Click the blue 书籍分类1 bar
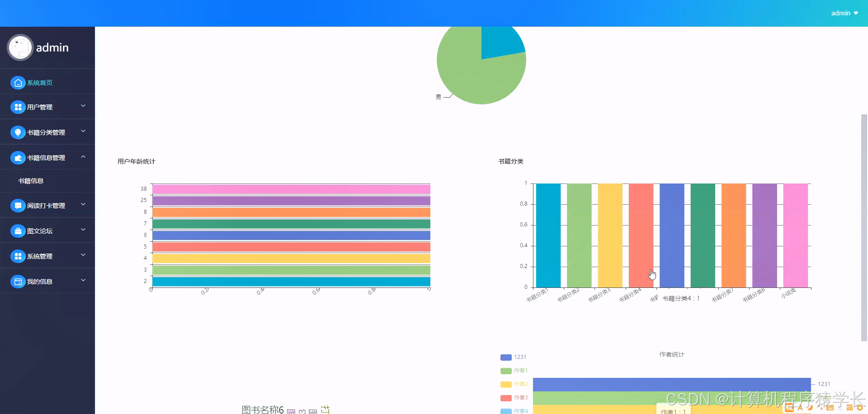Viewport: 868px width, 414px height. pos(548,235)
